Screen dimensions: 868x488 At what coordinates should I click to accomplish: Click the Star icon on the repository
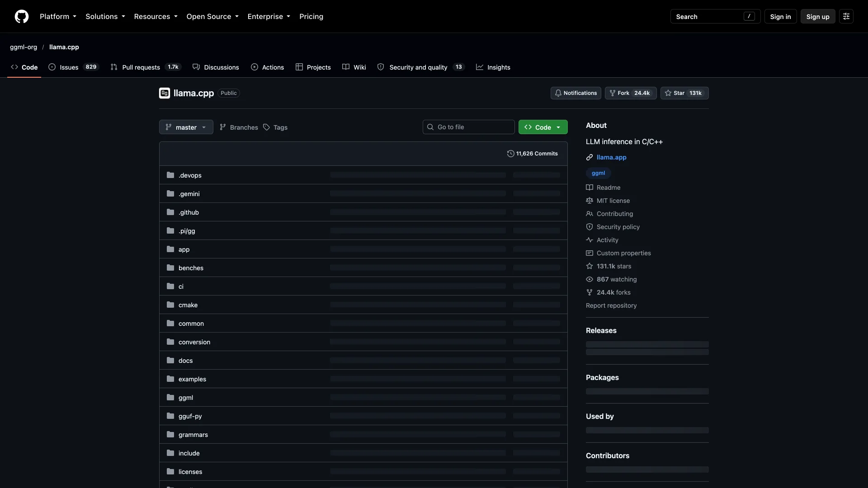pyautogui.click(x=668, y=93)
